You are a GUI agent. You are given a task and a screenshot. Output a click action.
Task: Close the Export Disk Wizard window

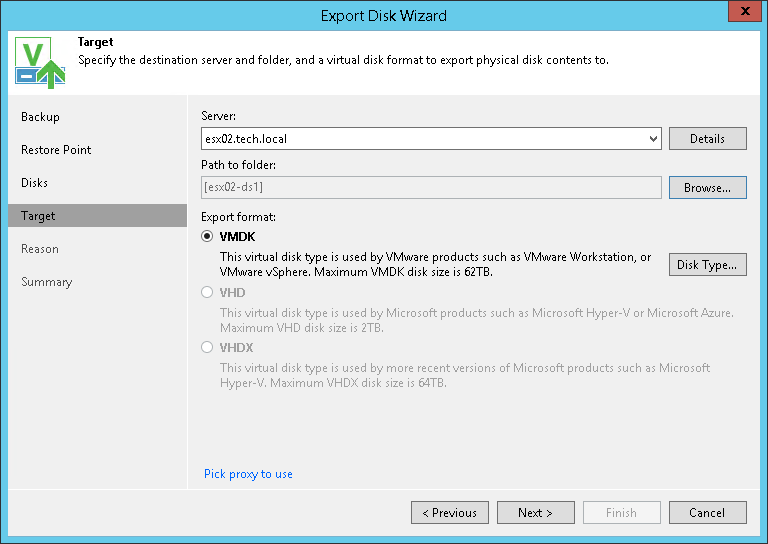coord(744,11)
